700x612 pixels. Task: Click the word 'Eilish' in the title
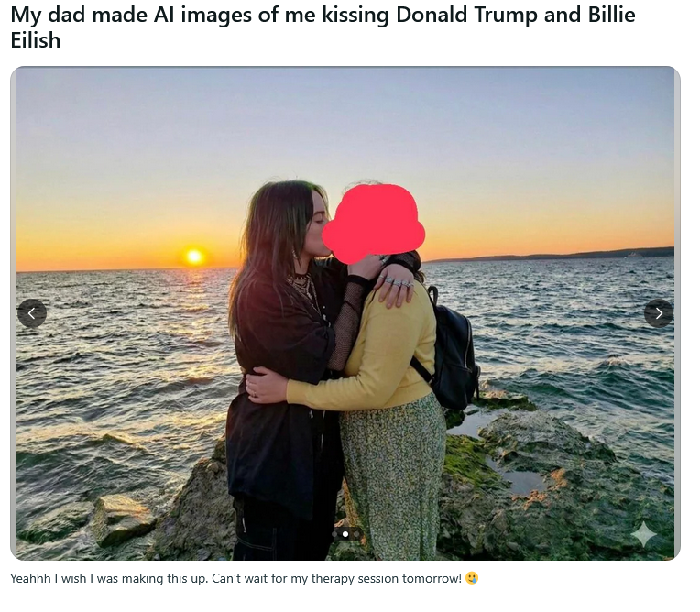[x=35, y=40]
